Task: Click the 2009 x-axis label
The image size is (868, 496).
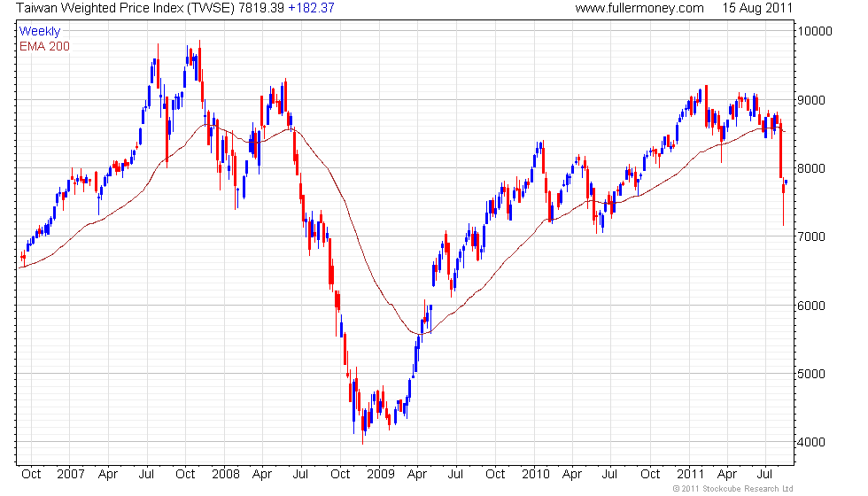Action: pos(380,474)
